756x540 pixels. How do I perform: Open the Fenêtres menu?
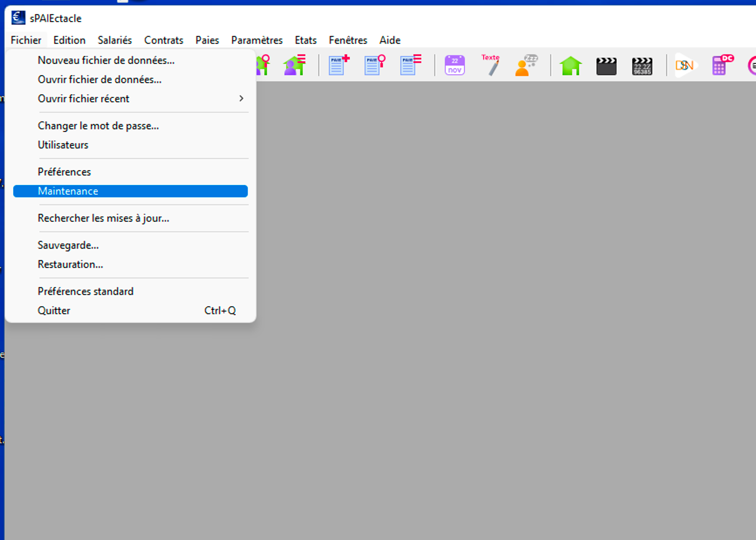(348, 40)
